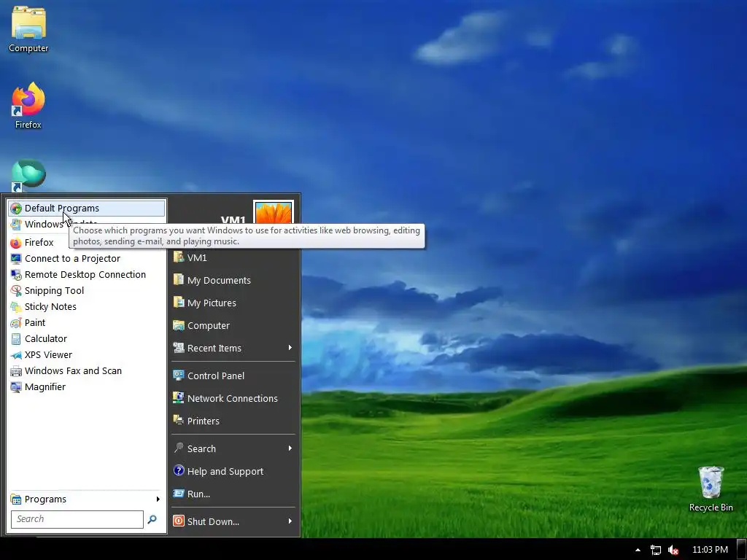Show hidden icons in system tray

[x=638, y=550]
